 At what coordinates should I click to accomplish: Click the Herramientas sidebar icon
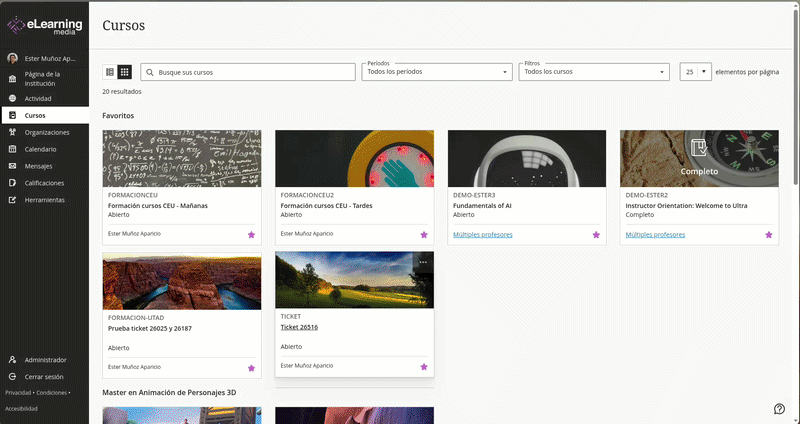click(x=13, y=200)
